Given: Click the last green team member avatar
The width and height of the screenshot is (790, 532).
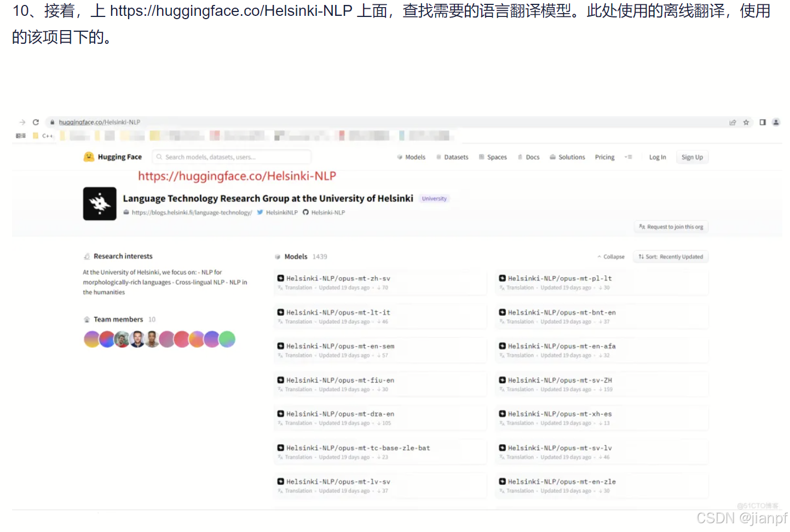Looking at the screenshot, I should click(227, 339).
